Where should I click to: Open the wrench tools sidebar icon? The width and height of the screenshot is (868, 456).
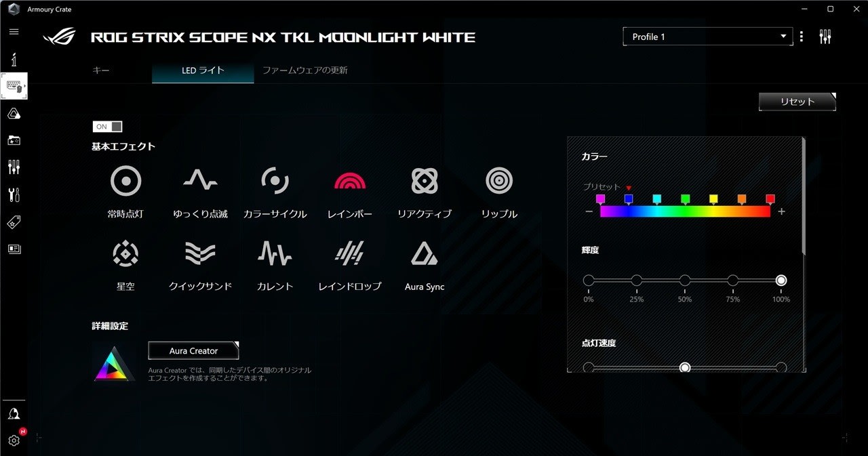pyautogui.click(x=14, y=195)
